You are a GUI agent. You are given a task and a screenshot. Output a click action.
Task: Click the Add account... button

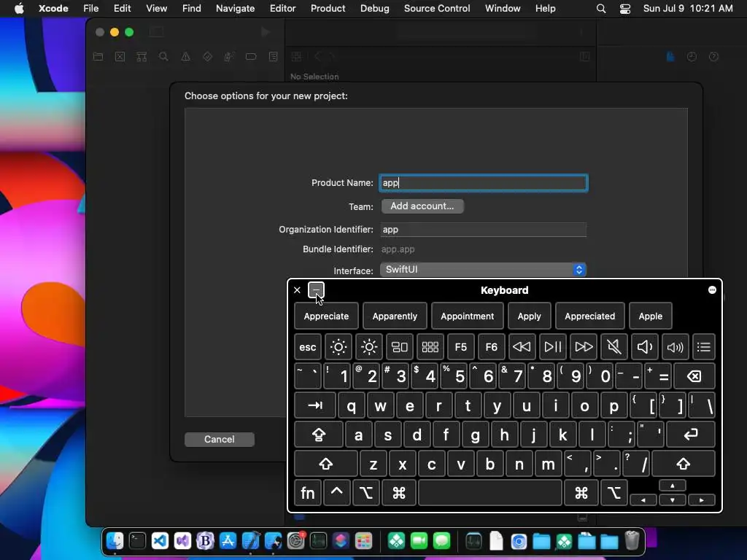click(422, 206)
